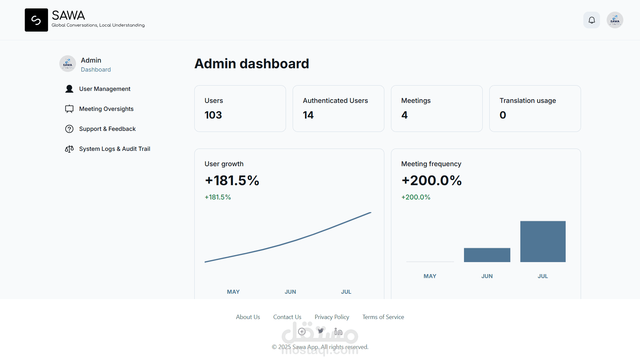Open the Privacy Policy link

[x=332, y=317]
